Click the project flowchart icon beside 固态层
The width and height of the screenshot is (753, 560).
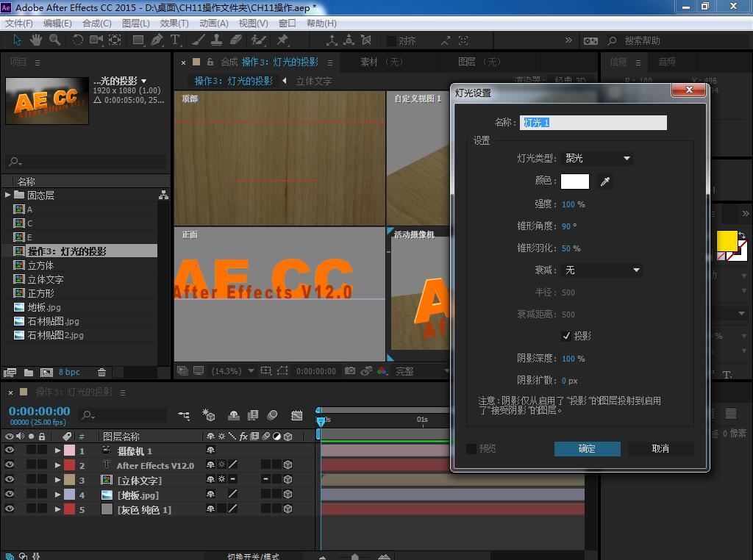pos(164,195)
